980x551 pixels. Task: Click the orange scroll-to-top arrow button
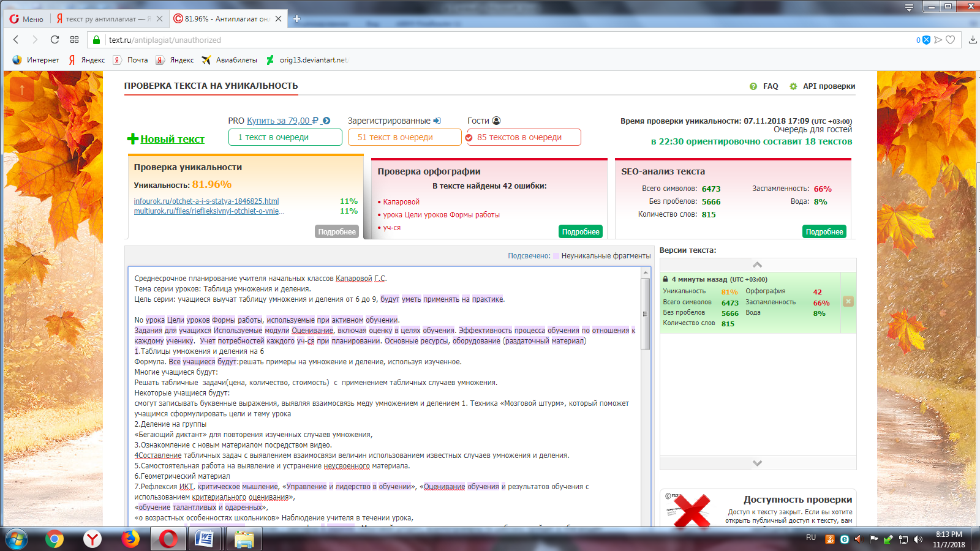point(22,90)
